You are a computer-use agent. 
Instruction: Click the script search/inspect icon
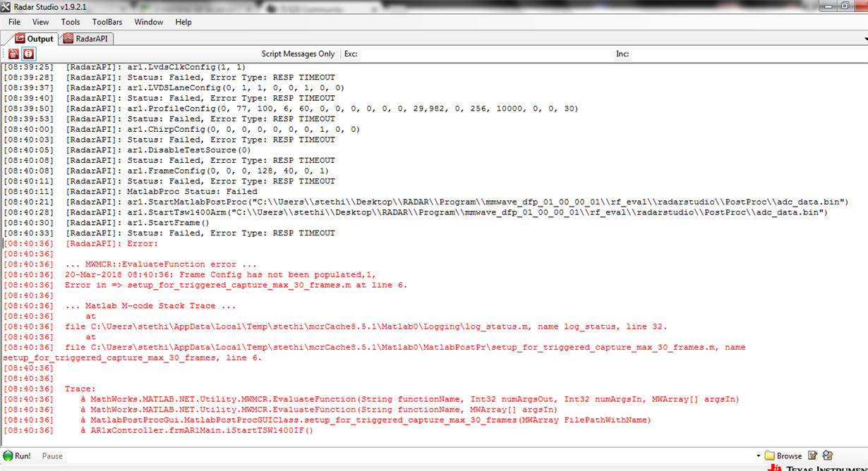[828, 456]
